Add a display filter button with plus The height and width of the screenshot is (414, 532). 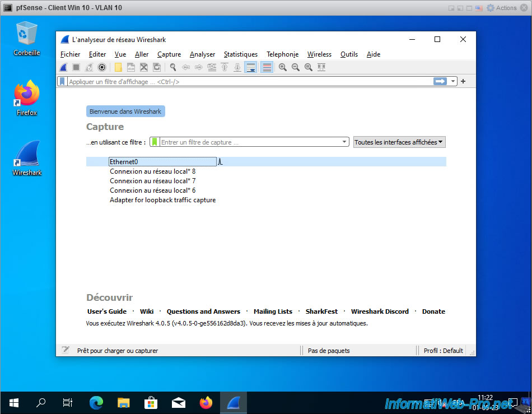pyautogui.click(x=463, y=81)
